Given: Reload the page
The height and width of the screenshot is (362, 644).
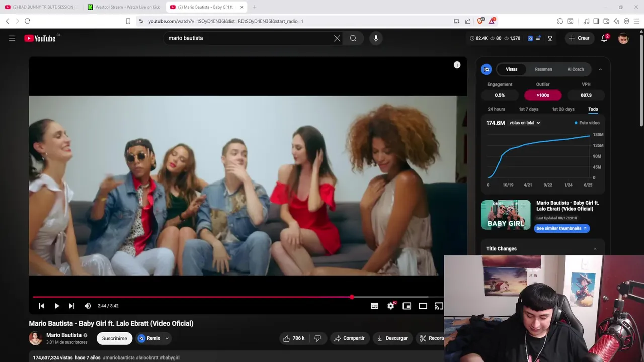Looking at the screenshot, I should (x=27, y=21).
